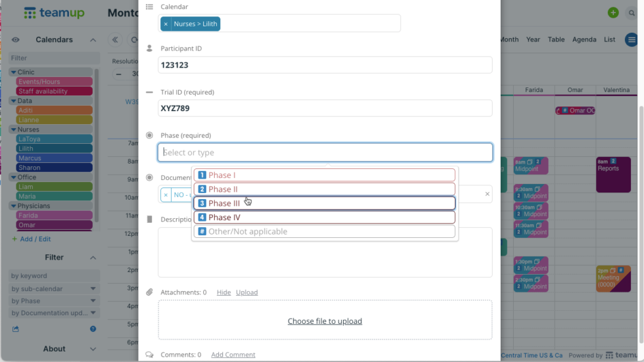Open the blue hamburger menu icon
The height and width of the screenshot is (362, 644).
[632, 40]
